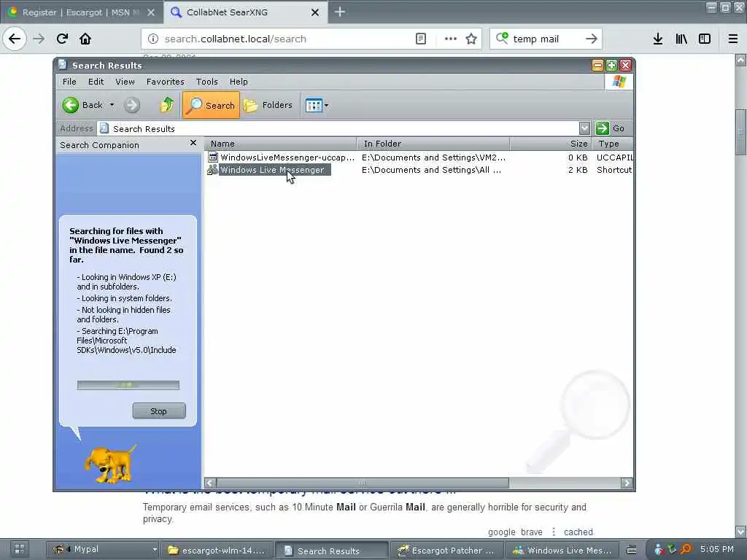
Task: Click the Search Results address field
Action: coord(338,128)
